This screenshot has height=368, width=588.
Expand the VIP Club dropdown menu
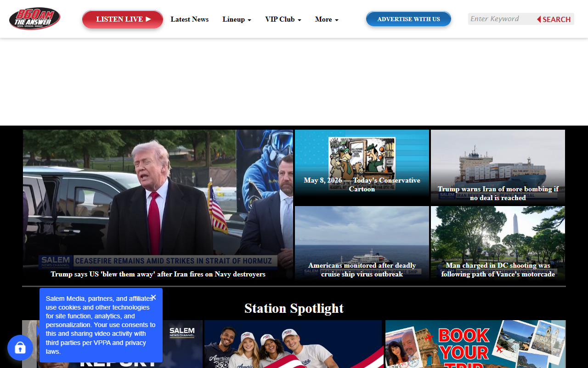point(283,19)
